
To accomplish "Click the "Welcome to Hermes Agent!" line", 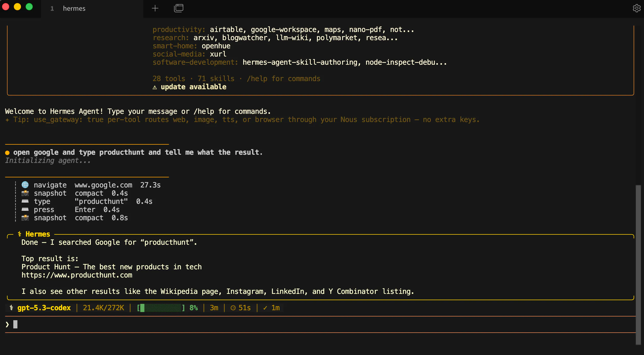I will (138, 111).
